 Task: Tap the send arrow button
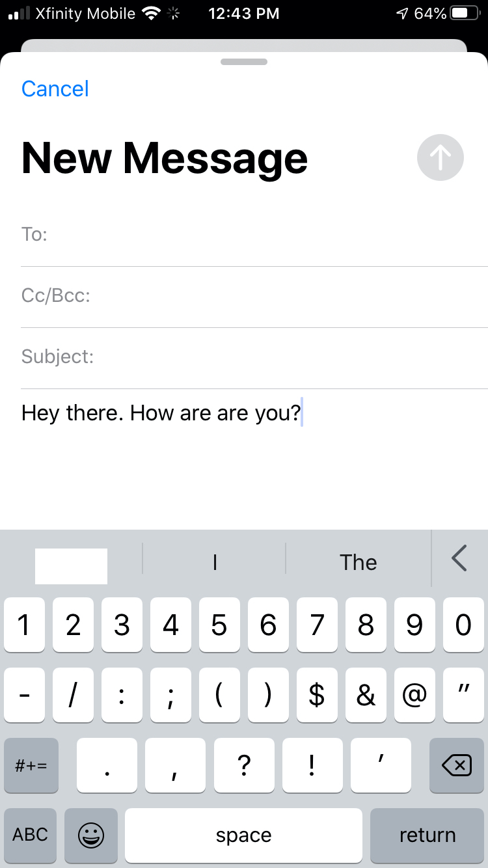440,157
